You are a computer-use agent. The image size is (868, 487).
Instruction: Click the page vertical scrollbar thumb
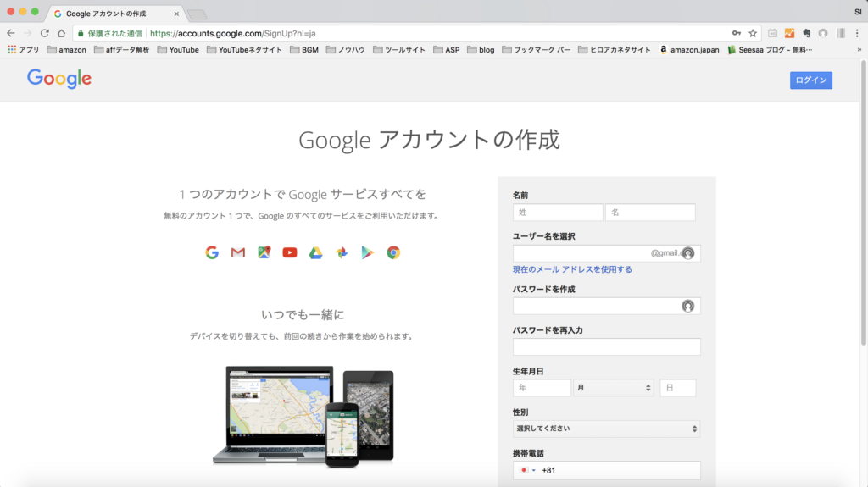click(863, 203)
